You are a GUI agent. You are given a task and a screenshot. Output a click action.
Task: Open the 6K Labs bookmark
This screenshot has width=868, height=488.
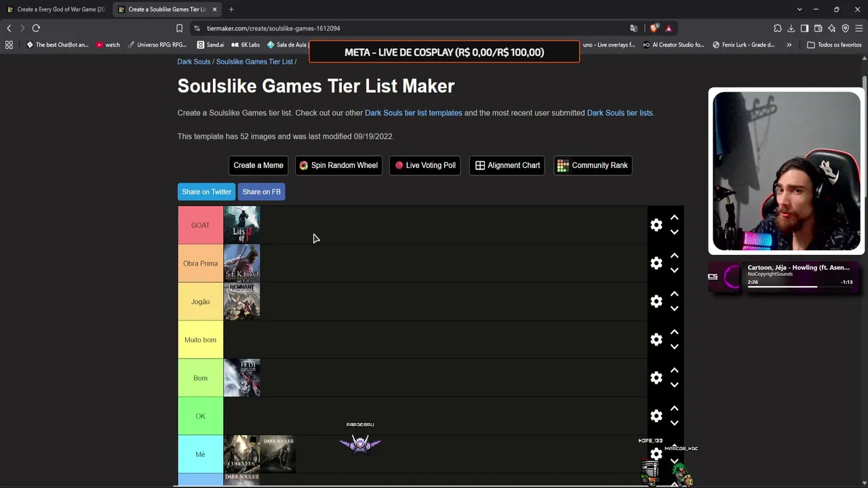pyautogui.click(x=245, y=45)
